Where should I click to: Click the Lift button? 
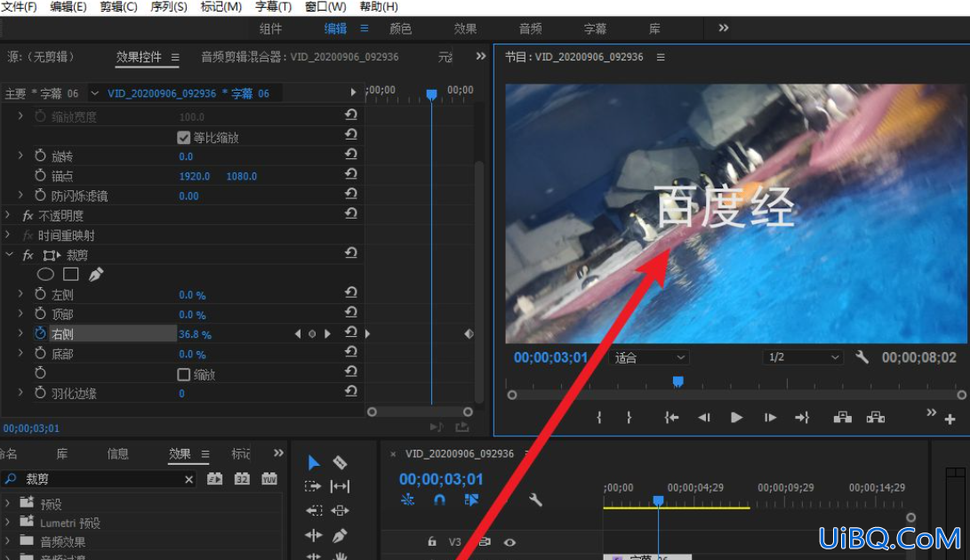843,418
